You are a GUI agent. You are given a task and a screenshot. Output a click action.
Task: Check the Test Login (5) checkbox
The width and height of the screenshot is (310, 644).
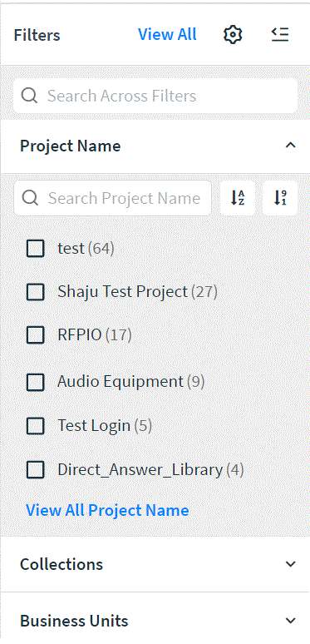click(35, 425)
